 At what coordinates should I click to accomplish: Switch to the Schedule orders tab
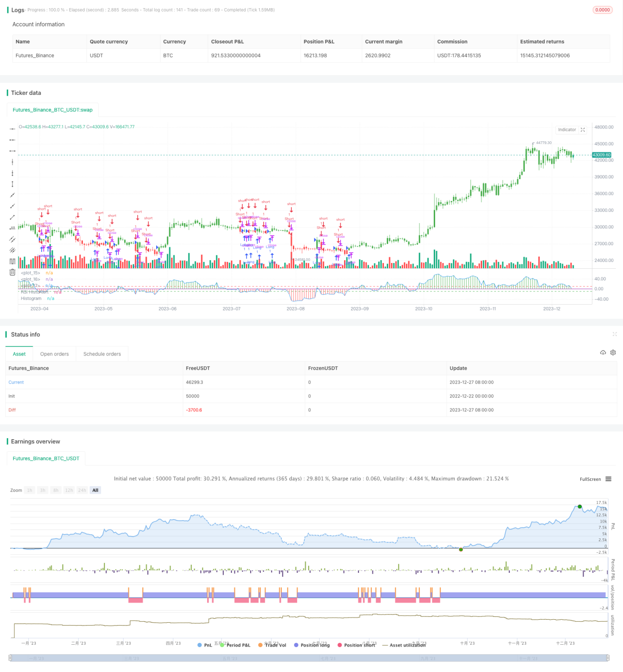click(102, 354)
